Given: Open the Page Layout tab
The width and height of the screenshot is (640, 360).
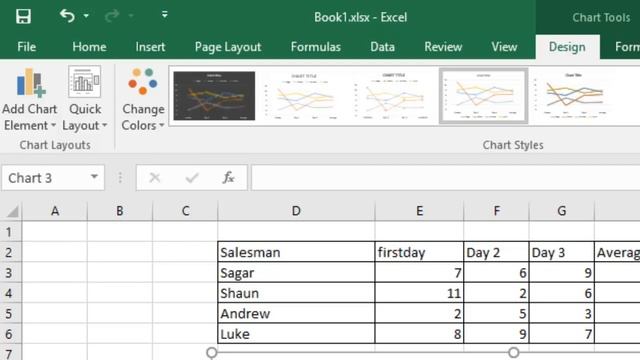Looking at the screenshot, I should [x=228, y=47].
